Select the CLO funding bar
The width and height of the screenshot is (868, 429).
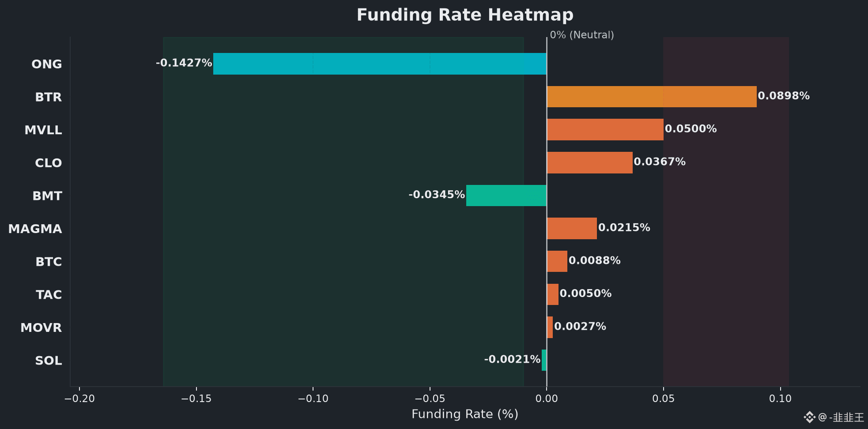pyautogui.click(x=589, y=163)
